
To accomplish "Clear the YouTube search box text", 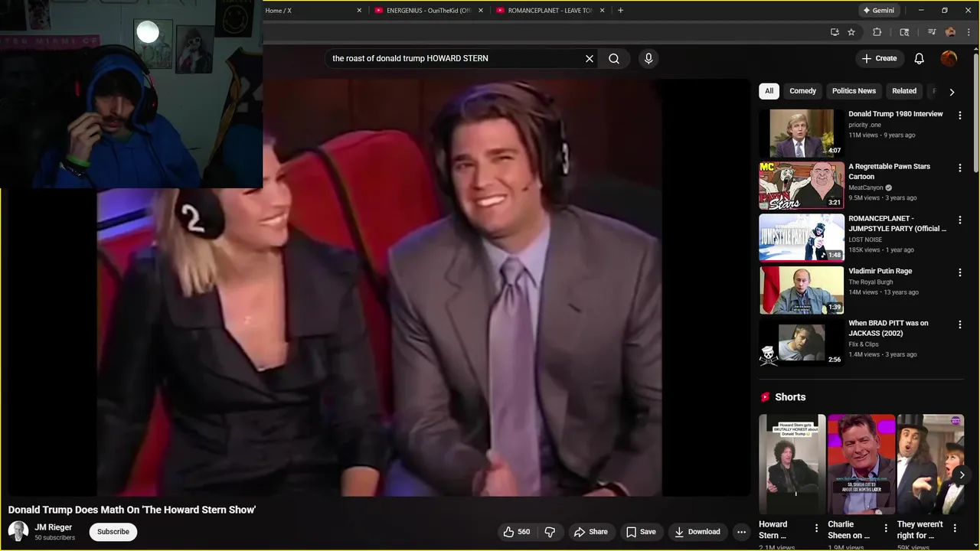I will click(590, 58).
